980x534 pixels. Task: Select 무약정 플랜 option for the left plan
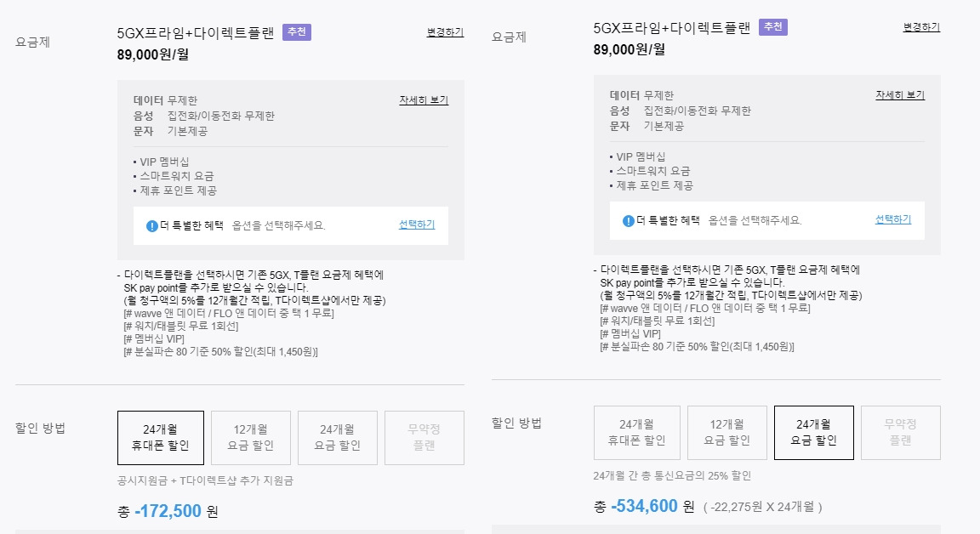click(x=424, y=437)
